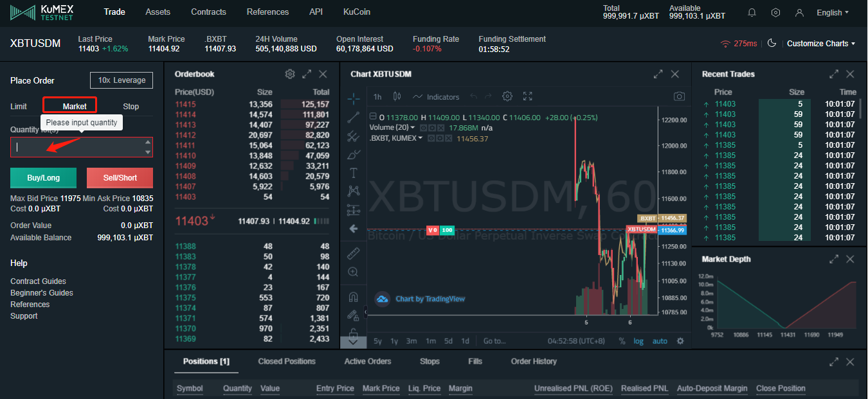
Task: Increase quantity with the up stepper arrow
Action: tap(149, 142)
